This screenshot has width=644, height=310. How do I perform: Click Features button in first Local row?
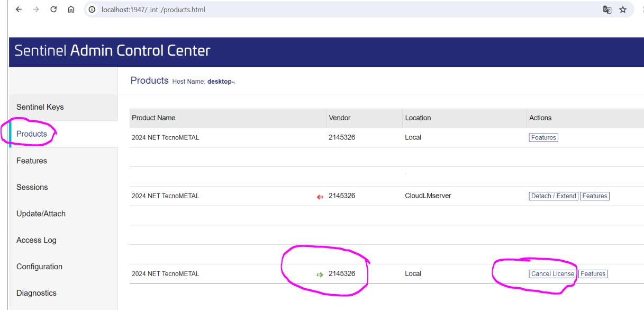click(543, 137)
